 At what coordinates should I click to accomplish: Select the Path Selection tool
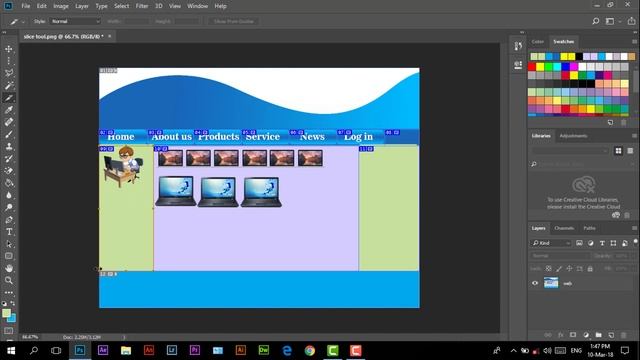[x=9, y=244]
